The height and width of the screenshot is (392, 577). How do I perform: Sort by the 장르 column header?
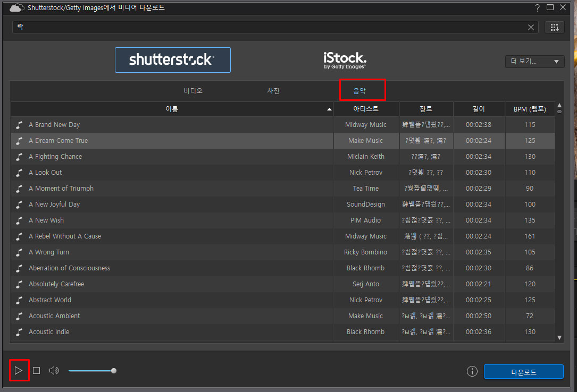pyautogui.click(x=426, y=109)
